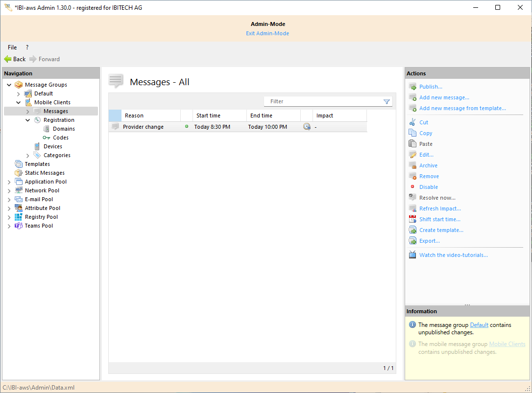Expand the Application Pool node
The width and height of the screenshot is (532, 393).
click(9, 181)
